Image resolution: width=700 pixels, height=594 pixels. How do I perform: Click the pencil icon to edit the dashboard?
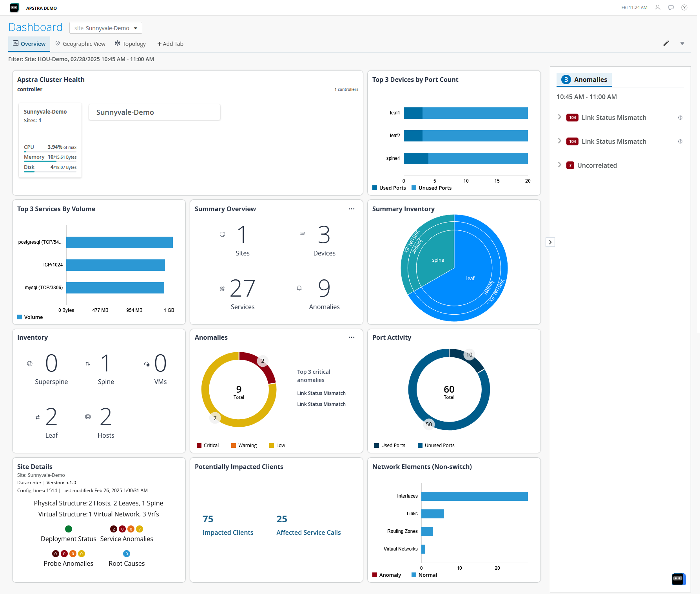[x=666, y=43]
